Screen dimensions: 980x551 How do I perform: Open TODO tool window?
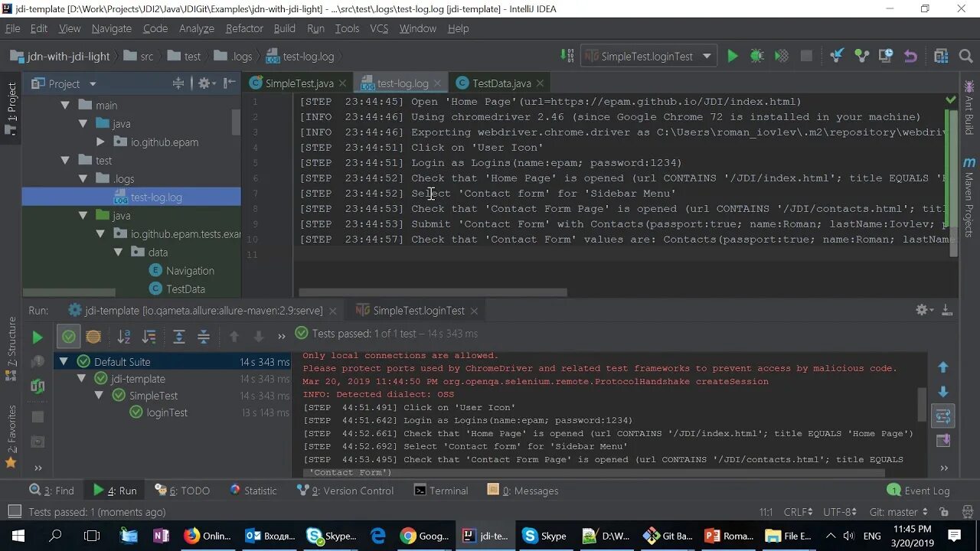tap(182, 491)
